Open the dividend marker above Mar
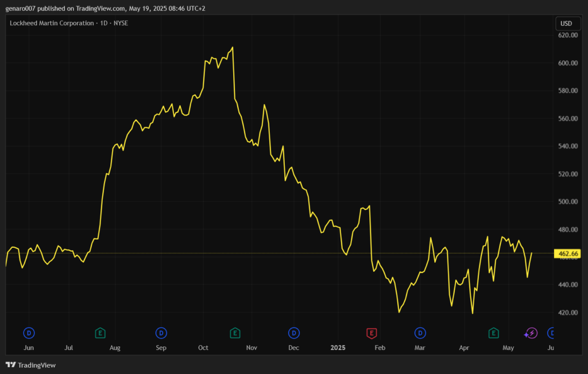 tap(420, 333)
